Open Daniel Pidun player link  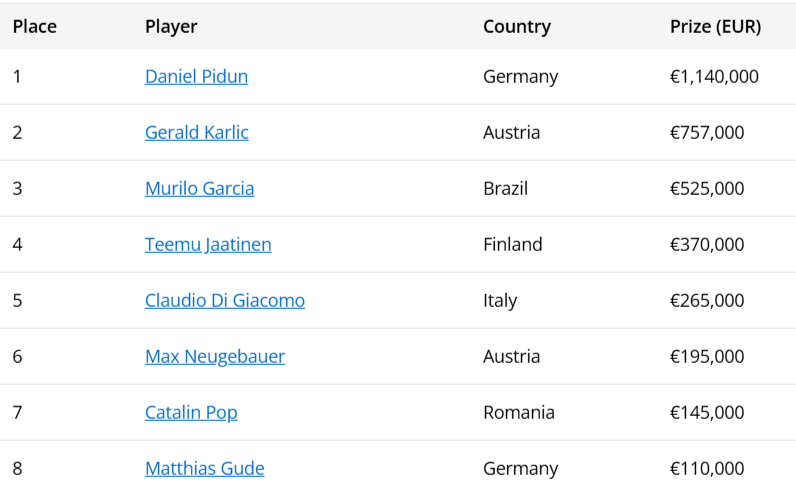pos(196,77)
